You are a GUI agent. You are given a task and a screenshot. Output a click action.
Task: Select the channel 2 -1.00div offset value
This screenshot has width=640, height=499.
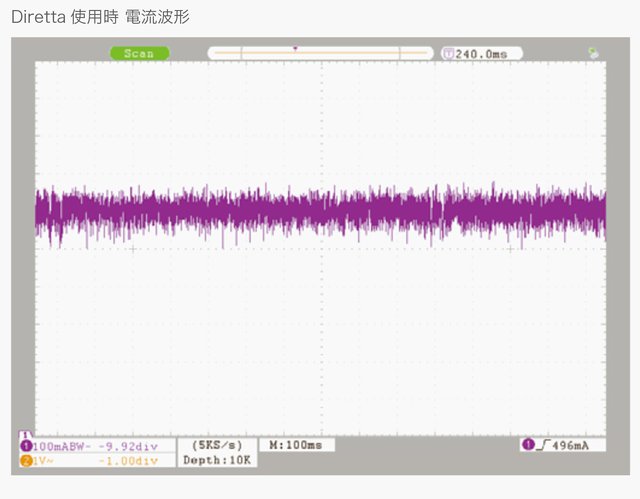pos(128,460)
